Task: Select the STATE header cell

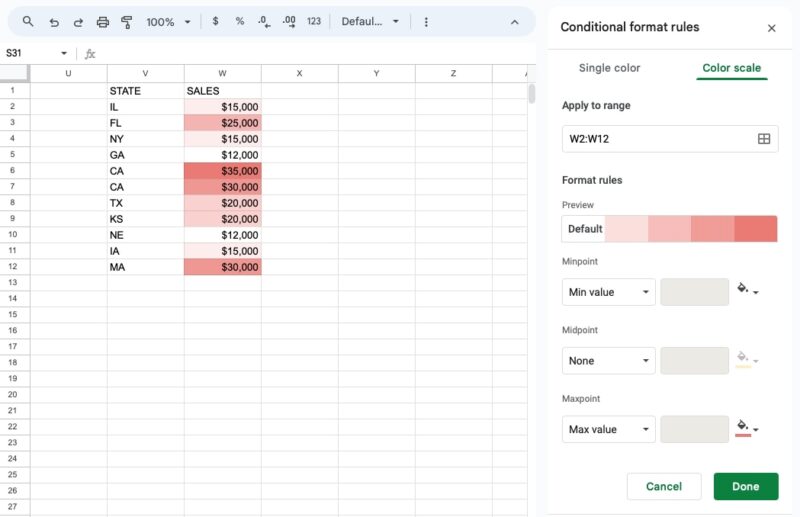Action: tap(145, 91)
